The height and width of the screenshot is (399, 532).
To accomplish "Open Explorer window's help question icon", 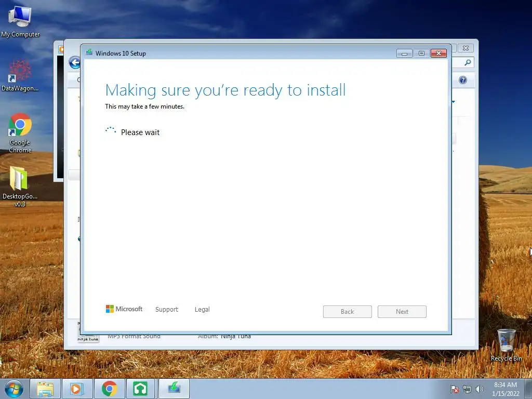I will (x=463, y=80).
